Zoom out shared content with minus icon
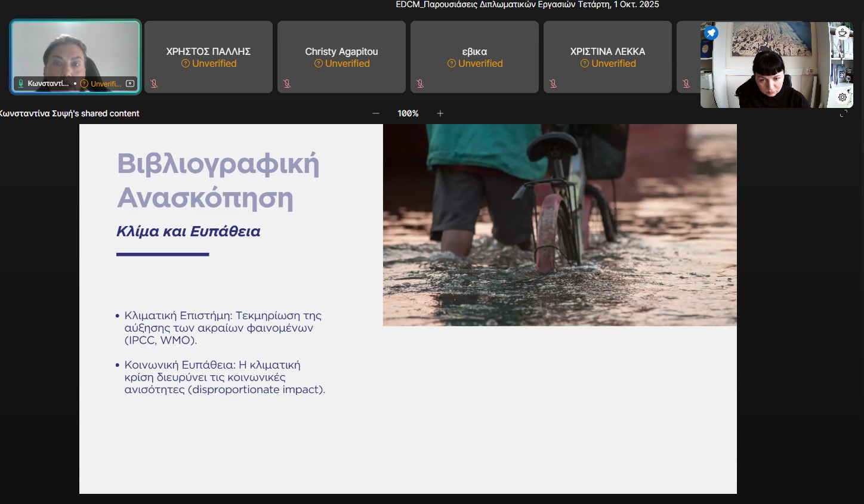The width and height of the screenshot is (864, 504). [x=376, y=113]
